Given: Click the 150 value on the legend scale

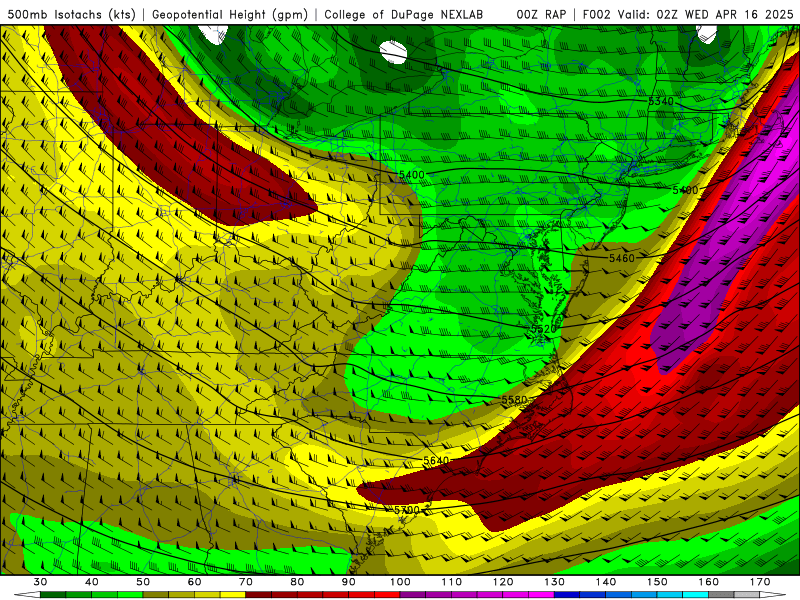Looking at the screenshot, I should tap(657, 582).
